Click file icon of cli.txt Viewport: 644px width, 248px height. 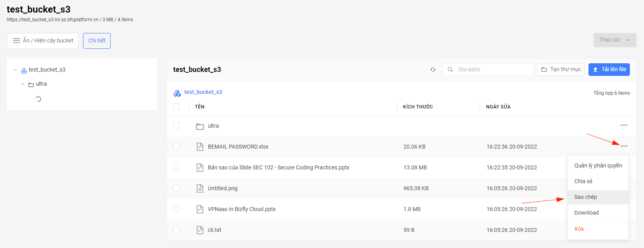pyautogui.click(x=200, y=230)
